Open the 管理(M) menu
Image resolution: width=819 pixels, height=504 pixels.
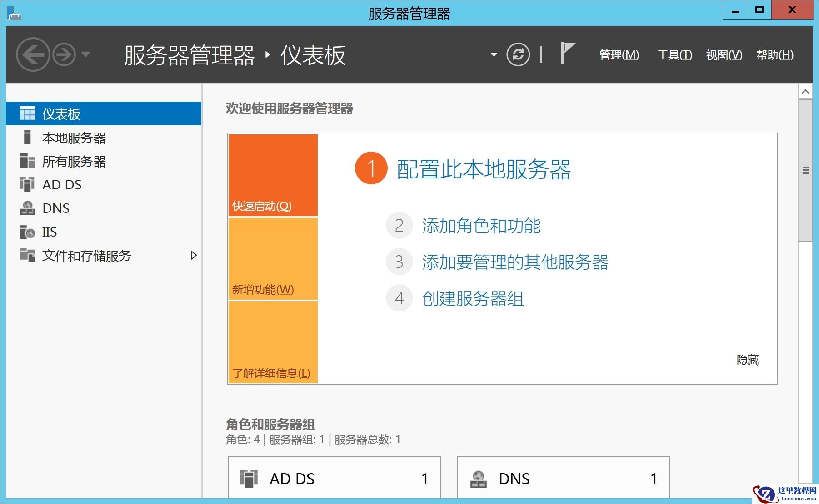click(618, 55)
